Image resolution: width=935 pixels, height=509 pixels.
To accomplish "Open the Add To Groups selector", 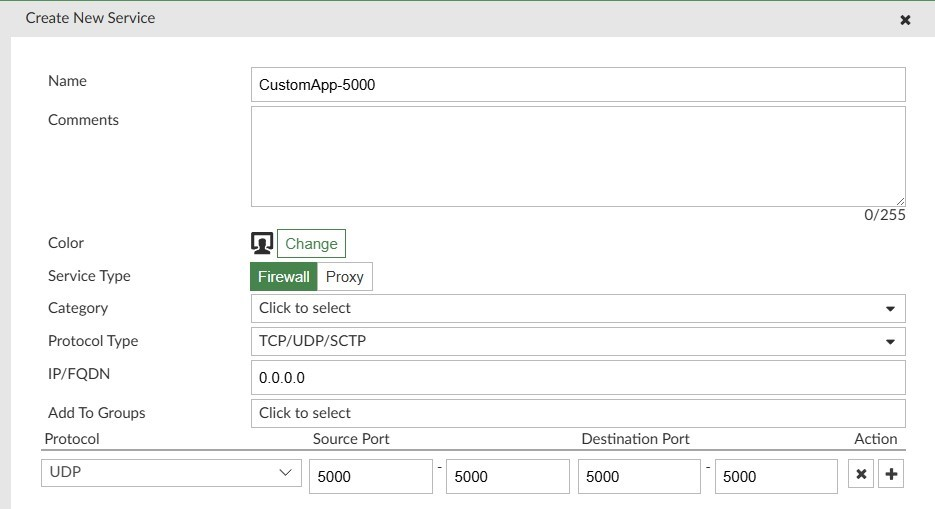I will pyautogui.click(x=577, y=413).
